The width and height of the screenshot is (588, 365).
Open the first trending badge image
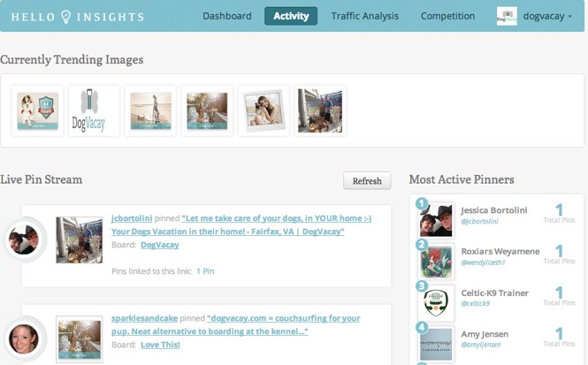tap(37, 111)
